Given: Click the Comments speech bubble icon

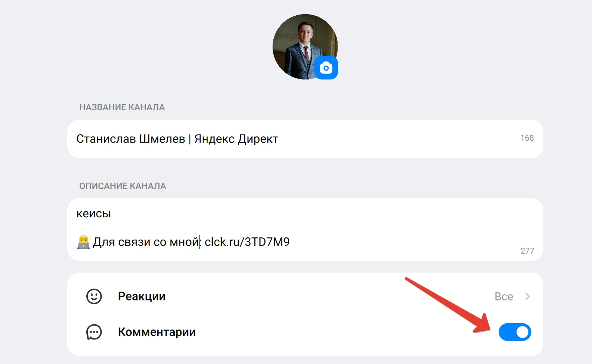Looking at the screenshot, I should pos(94,332).
